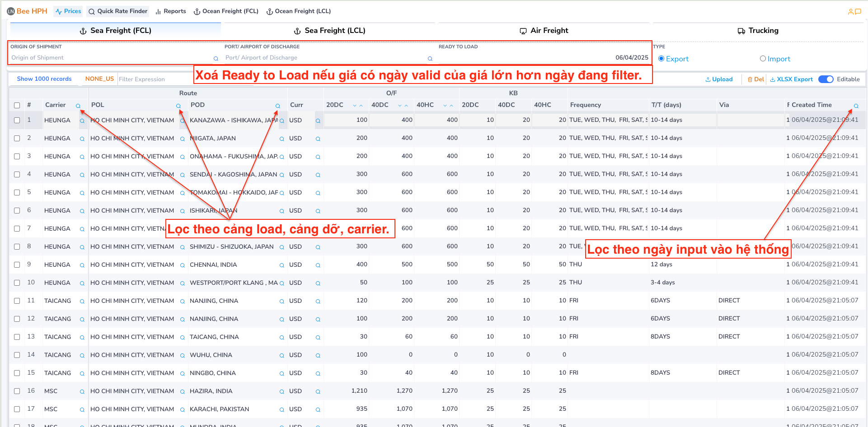Select the Import radio button

coord(763,58)
